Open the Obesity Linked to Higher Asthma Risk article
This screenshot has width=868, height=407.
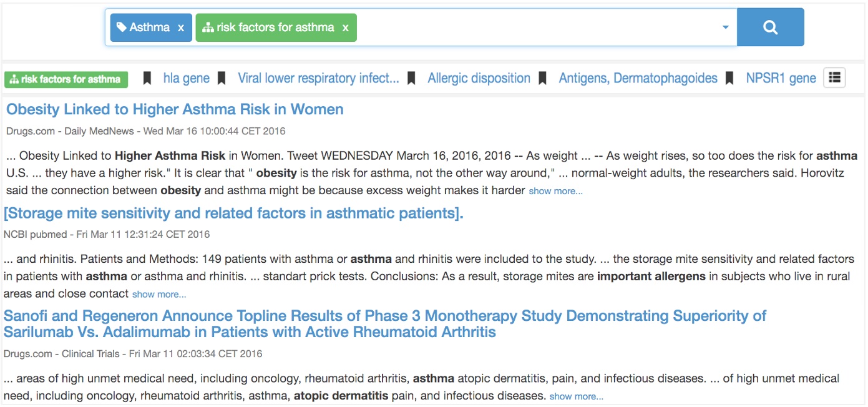(x=175, y=109)
